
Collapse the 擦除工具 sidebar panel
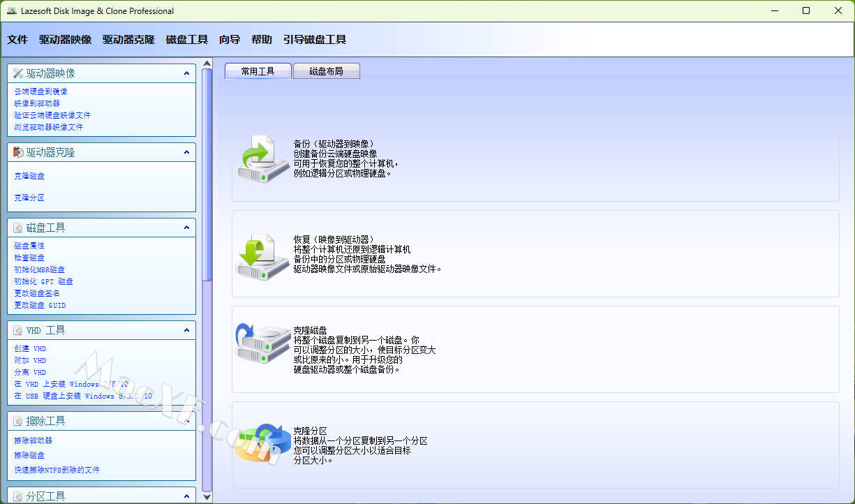click(x=186, y=421)
